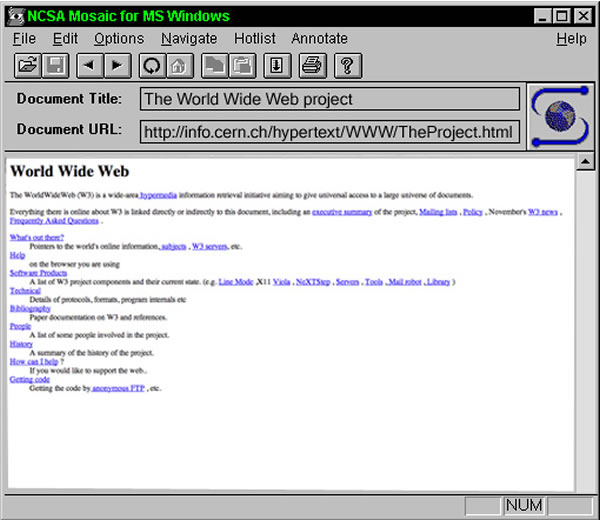
Task: Open the Options menu
Action: pyautogui.click(x=119, y=39)
